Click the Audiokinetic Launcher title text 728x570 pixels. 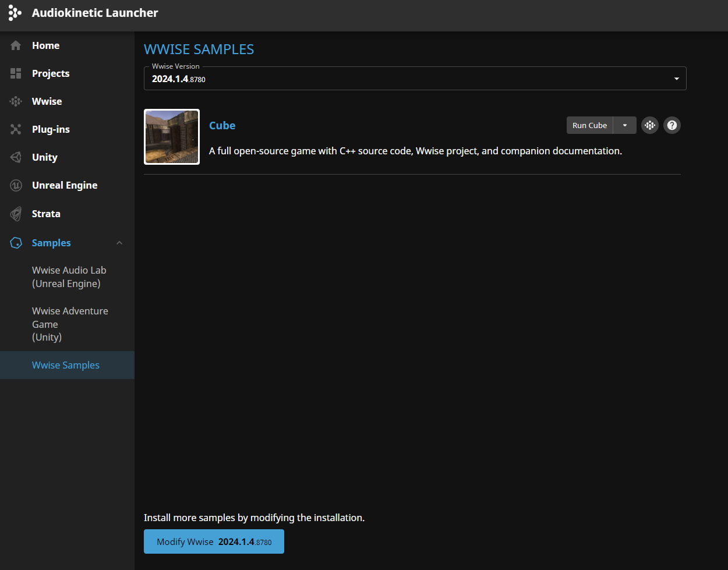pyautogui.click(x=95, y=13)
